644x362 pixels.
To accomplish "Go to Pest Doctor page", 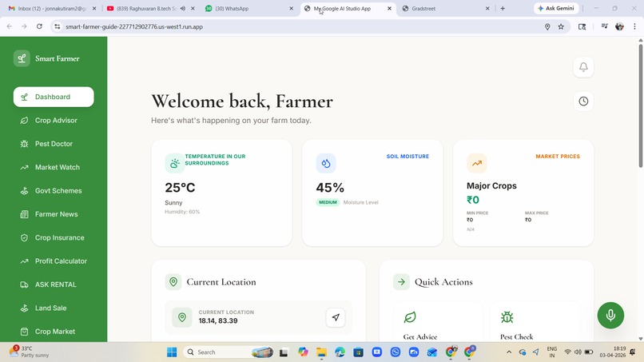I will [x=54, y=144].
